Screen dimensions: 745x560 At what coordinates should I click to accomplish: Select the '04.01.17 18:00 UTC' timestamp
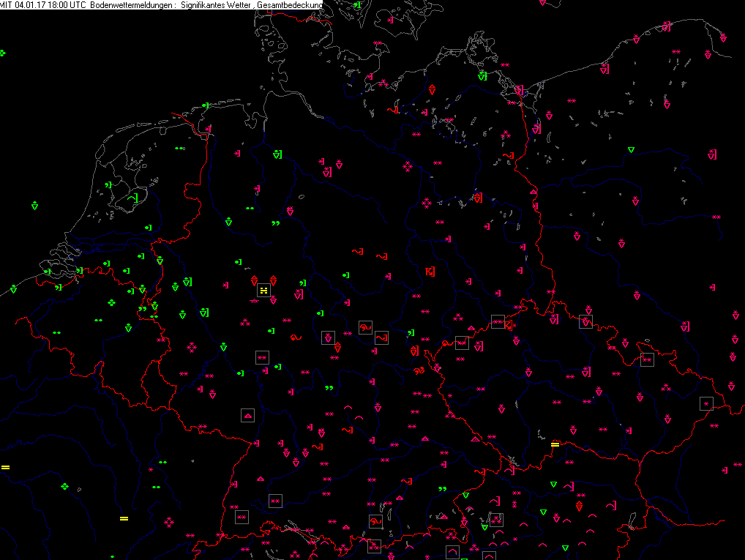(50, 4)
